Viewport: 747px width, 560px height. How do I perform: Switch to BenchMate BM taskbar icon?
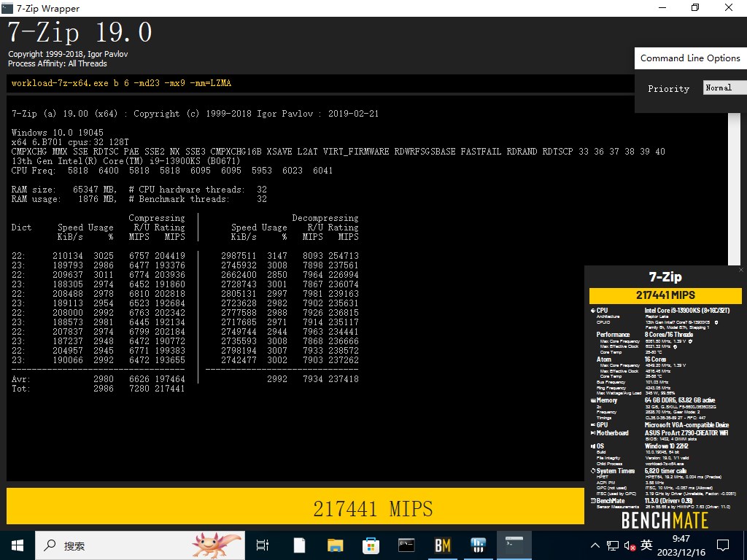[x=442, y=545]
